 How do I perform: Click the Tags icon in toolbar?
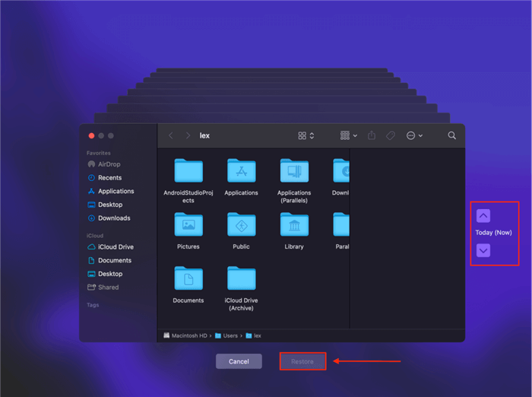point(390,135)
